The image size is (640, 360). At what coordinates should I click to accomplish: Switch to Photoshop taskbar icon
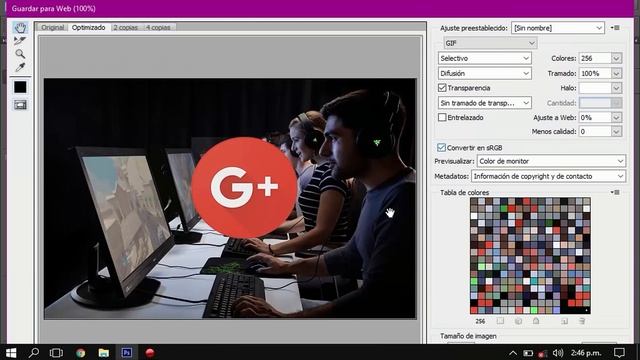(127, 353)
